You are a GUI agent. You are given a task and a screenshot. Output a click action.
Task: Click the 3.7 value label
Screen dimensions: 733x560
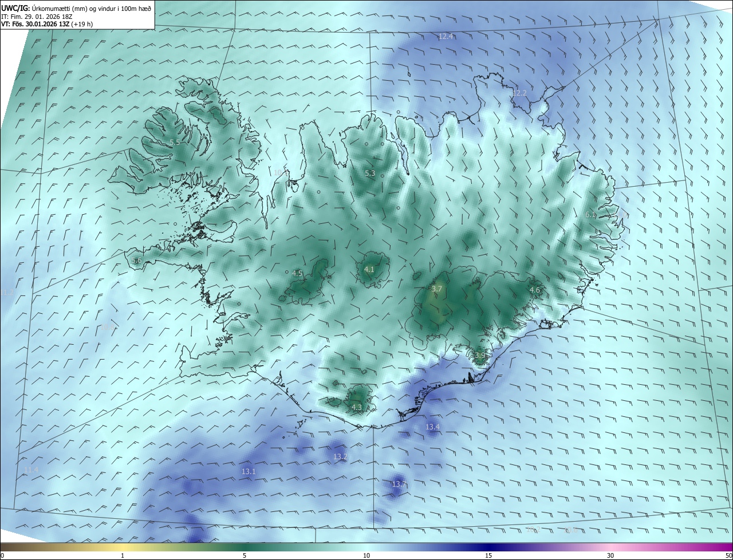point(436,289)
